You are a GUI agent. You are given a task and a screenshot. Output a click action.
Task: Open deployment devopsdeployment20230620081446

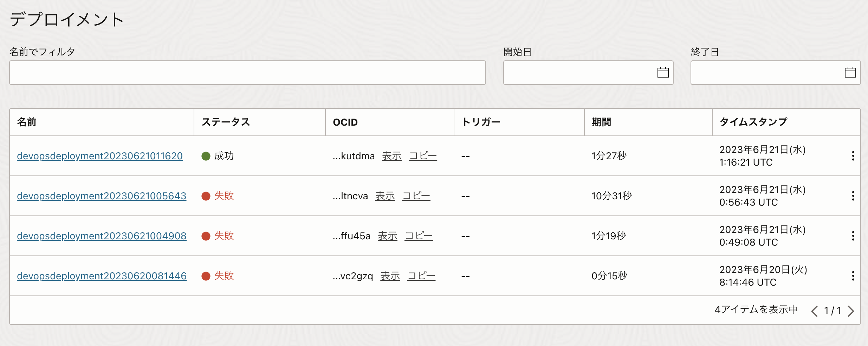(x=102, y=276)
